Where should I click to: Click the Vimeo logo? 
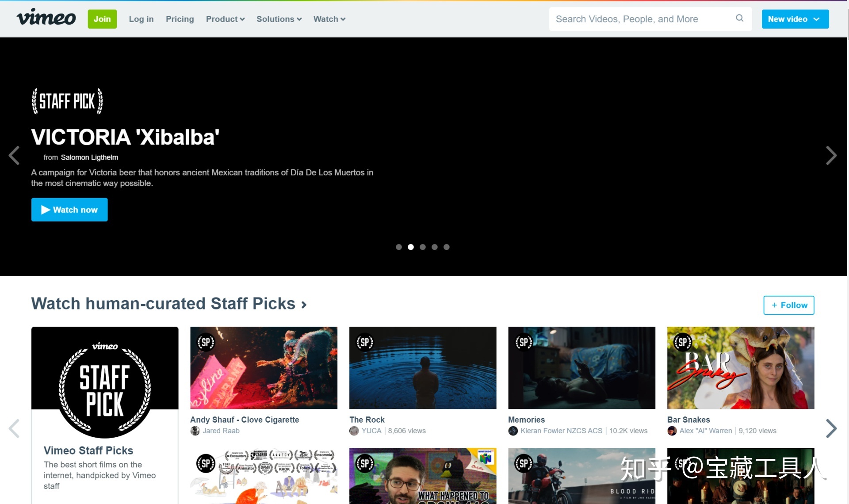(46, 18)
